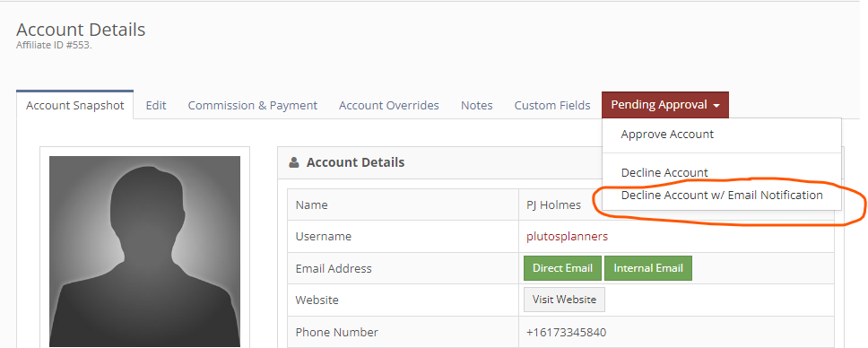Screen dimensions: 868x348
Task: Click the Name row label
Action: click(x=311, y=205)
